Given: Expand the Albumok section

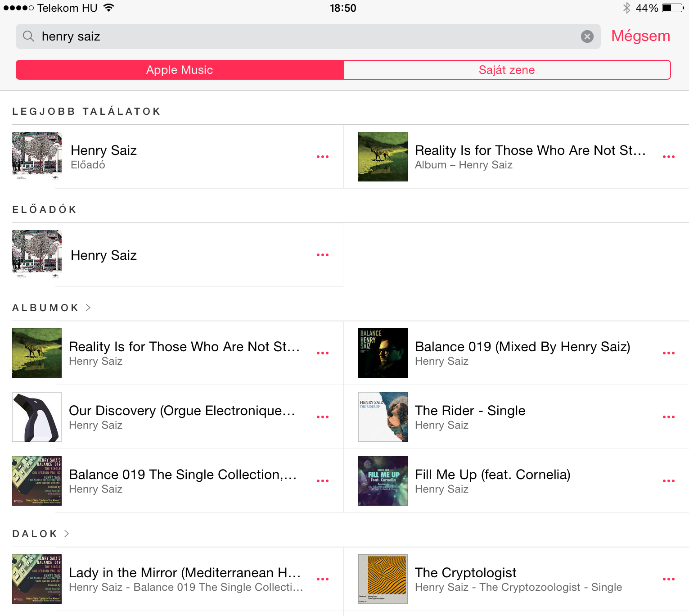Looking at the screenshot, I should [88, 308].
